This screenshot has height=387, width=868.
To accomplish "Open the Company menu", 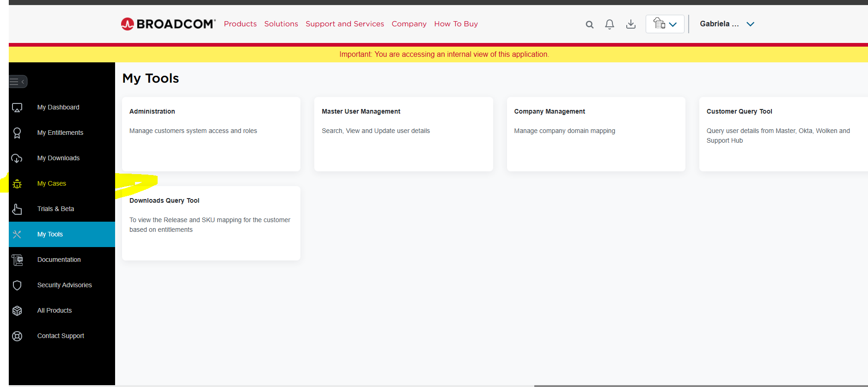I will pyautogui.click(x=409, y=24).
